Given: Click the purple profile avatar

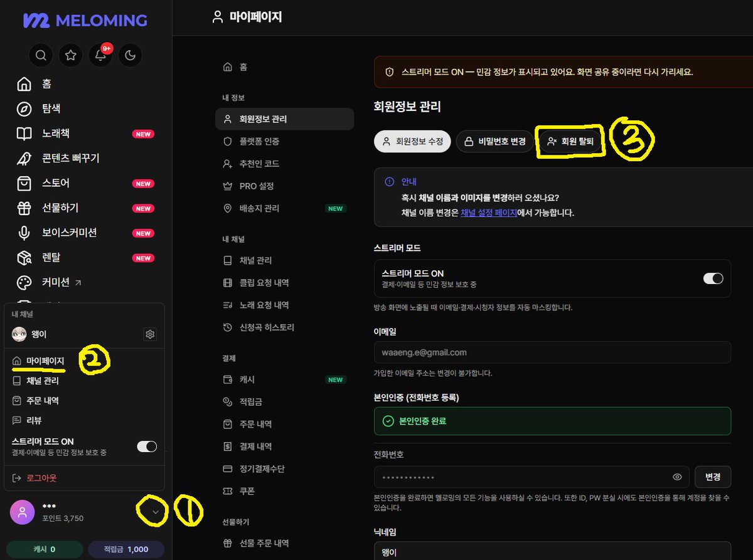Looking at the screenshot, I should click(x=23, y=512).
